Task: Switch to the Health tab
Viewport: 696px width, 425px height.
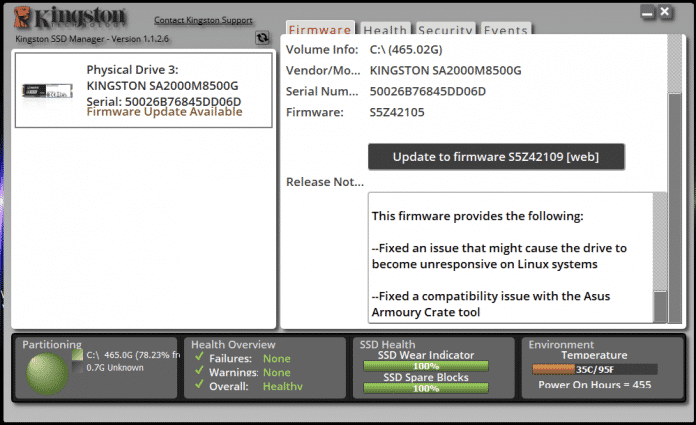Action: (385, 29)
